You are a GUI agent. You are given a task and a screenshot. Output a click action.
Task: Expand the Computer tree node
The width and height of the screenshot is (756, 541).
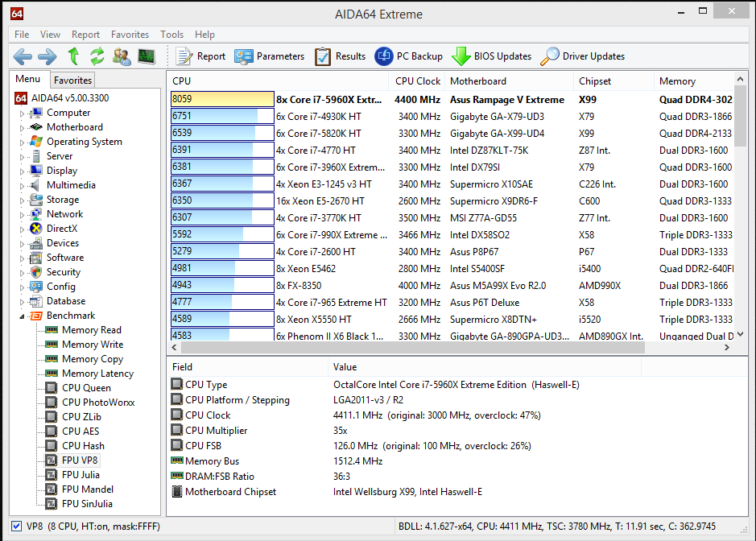click(x=22, y=114)
